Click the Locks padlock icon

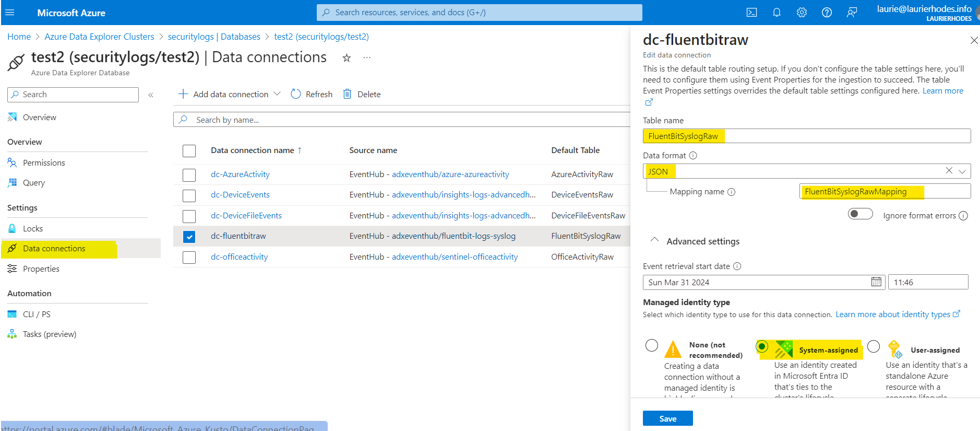[12, 228]
